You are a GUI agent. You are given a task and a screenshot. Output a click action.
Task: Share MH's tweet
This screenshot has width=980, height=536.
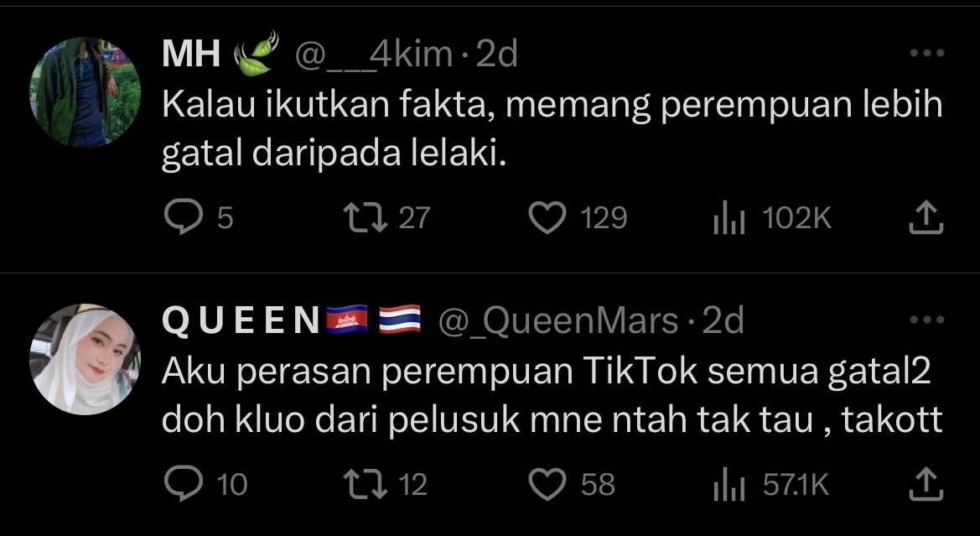(x=926, y=219)
